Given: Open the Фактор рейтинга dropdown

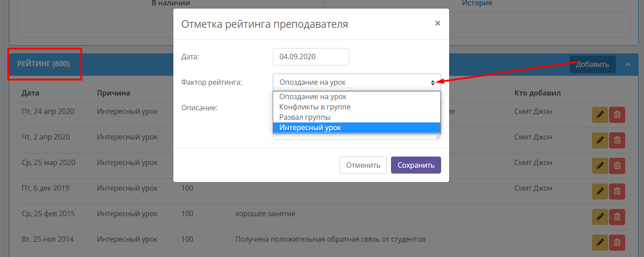Looking at the screenshot, I should (357, 83).
